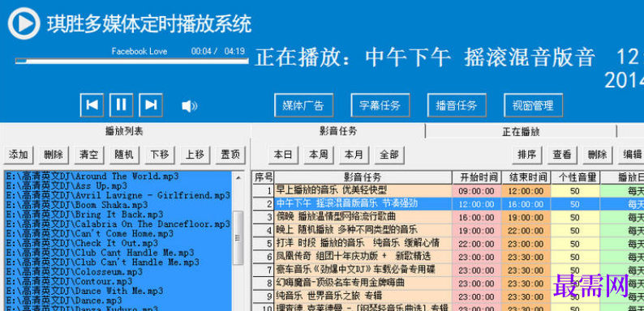Filter tasks by 本周
This screenshot has height=311, width=644.
click(x=319, y=155)
